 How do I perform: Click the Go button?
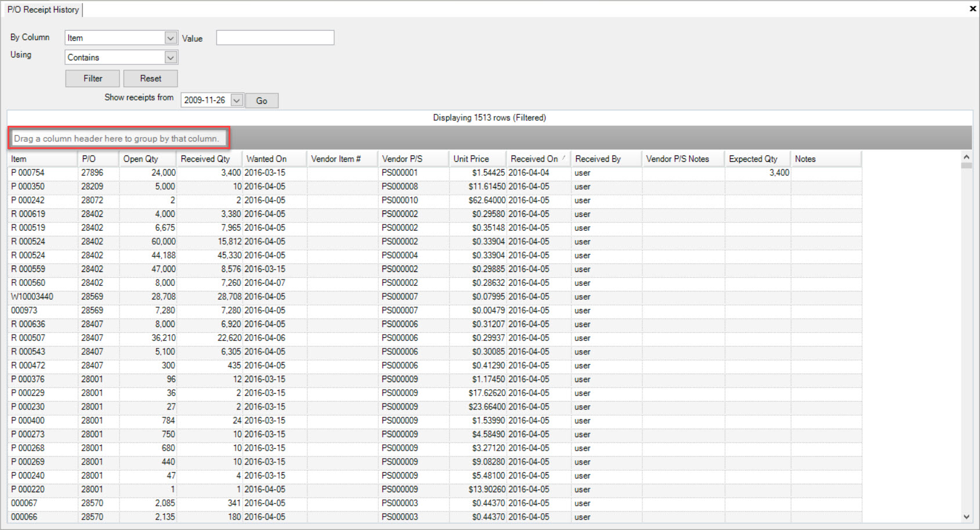(262, 101)
